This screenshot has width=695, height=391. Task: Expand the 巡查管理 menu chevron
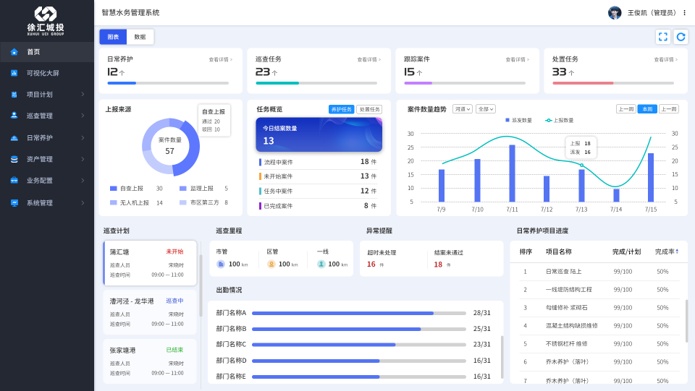(x=83, y=115)
